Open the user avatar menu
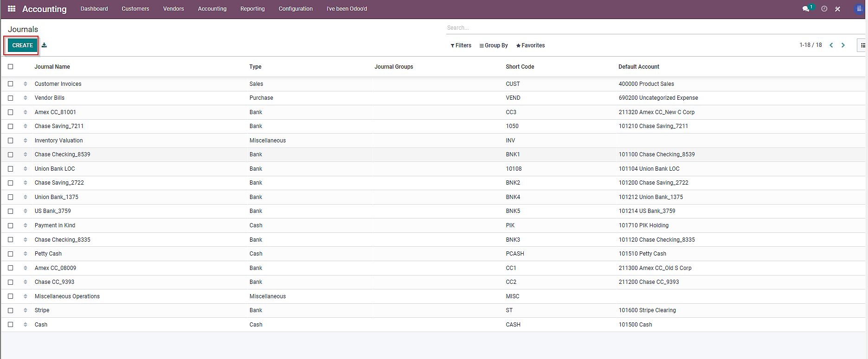Image resolution: width=868 pixels, height=359 pixels. tap(859, 9)
